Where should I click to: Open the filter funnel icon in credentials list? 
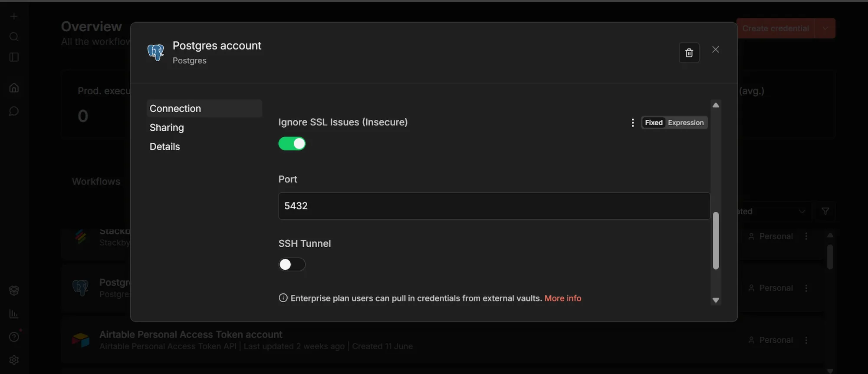click(825, 212)
